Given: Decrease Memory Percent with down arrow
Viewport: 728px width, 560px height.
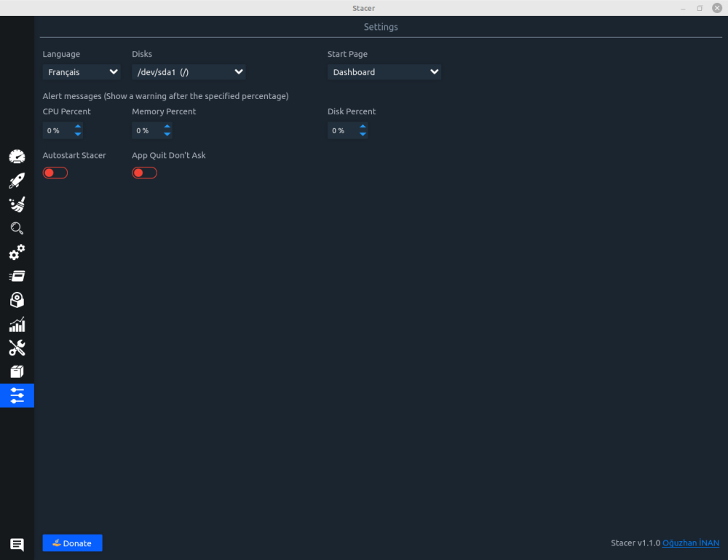Looking at the screenshot, I should [x=167, y=134].
